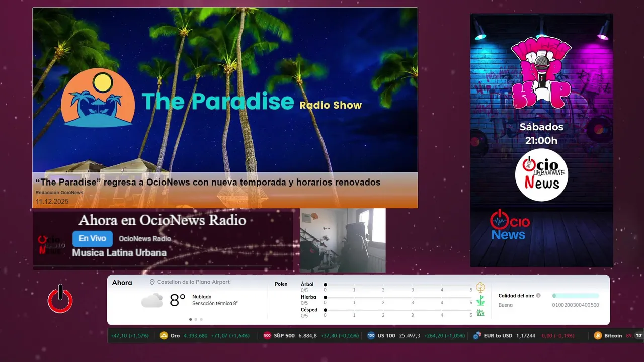Click the air quality index bar
This screenshot has width=644, height=362.
576,296
